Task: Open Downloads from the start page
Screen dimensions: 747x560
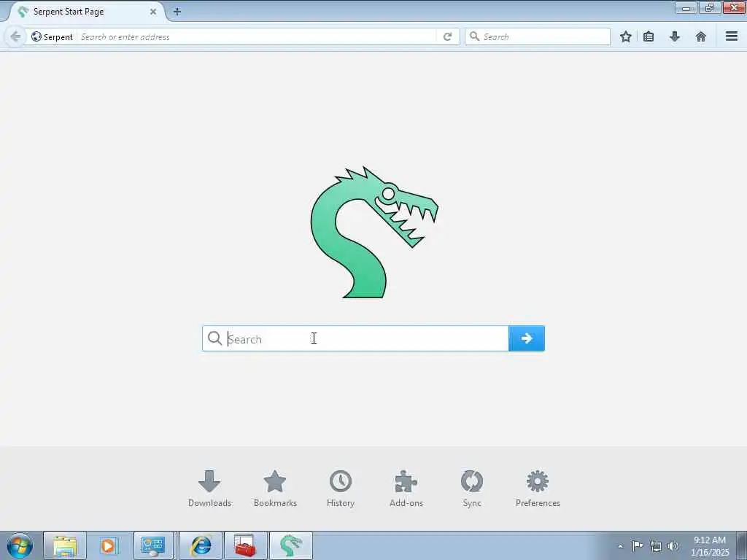Action: click(x=209, y=489)
